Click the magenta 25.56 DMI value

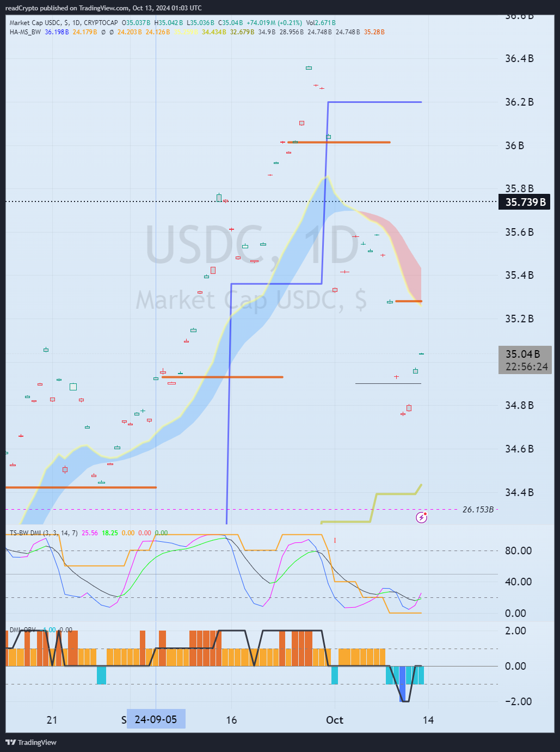pos(90,533)
